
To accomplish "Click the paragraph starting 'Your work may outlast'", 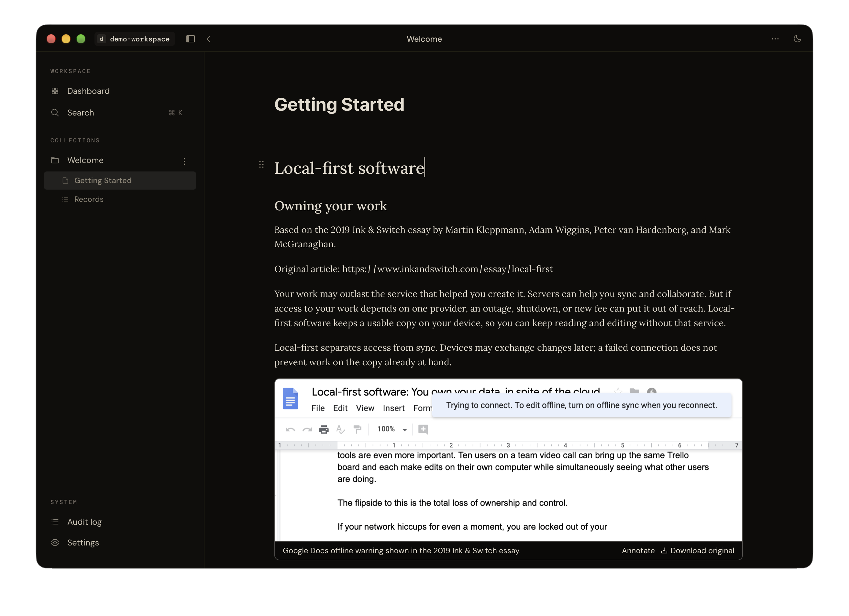I will pyautogui.click(x=504, y=308).
